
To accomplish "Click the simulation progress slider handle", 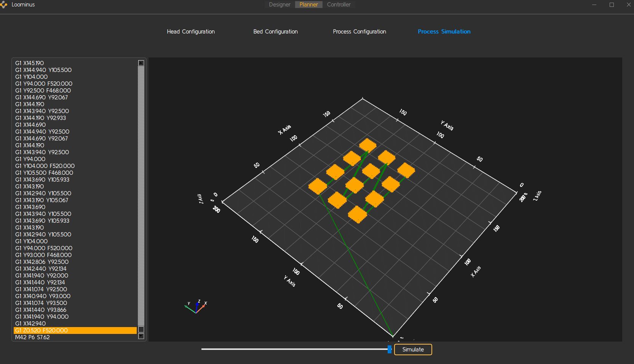I will pyautogui.click(x=389, y=349).
